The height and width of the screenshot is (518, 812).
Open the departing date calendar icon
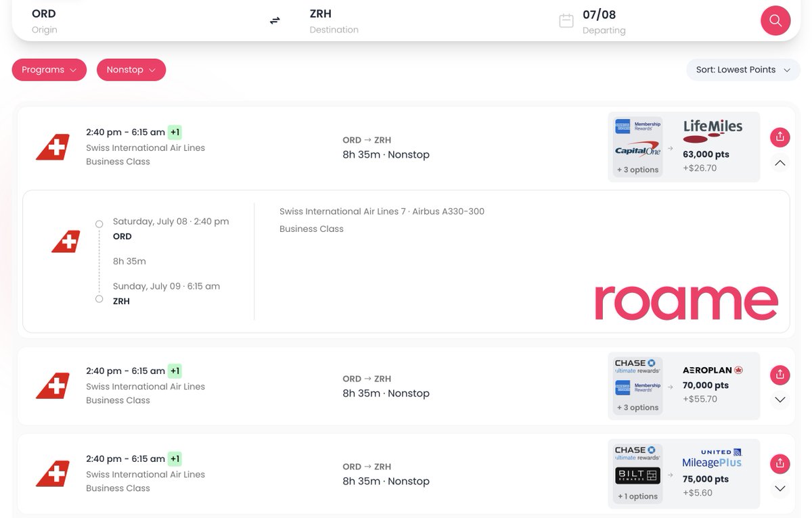pyautogui.click(x=566, y=21)
